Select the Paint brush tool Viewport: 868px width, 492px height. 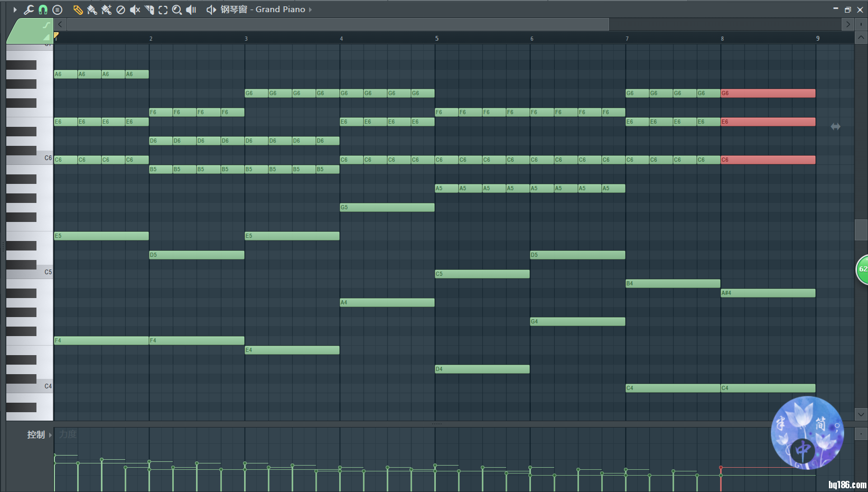point(92,10)
